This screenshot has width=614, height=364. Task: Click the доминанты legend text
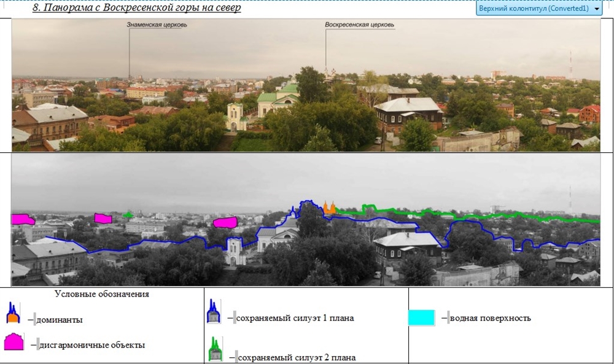tap(60, 320)
